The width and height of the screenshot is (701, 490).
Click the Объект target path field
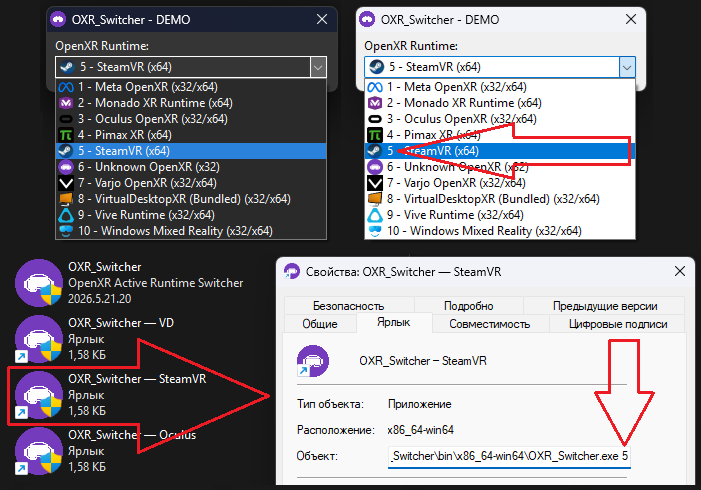pyautogui.click(x=509, y=456)
